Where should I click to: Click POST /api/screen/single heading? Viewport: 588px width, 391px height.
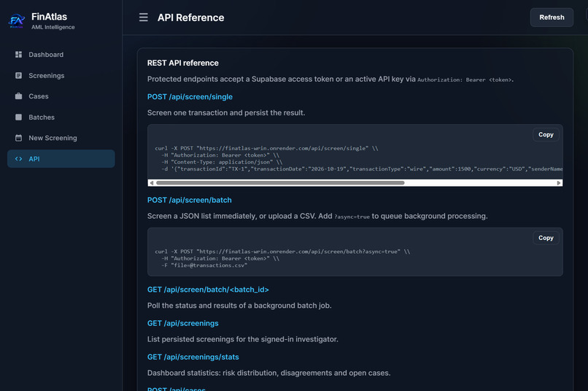point(190,97)
